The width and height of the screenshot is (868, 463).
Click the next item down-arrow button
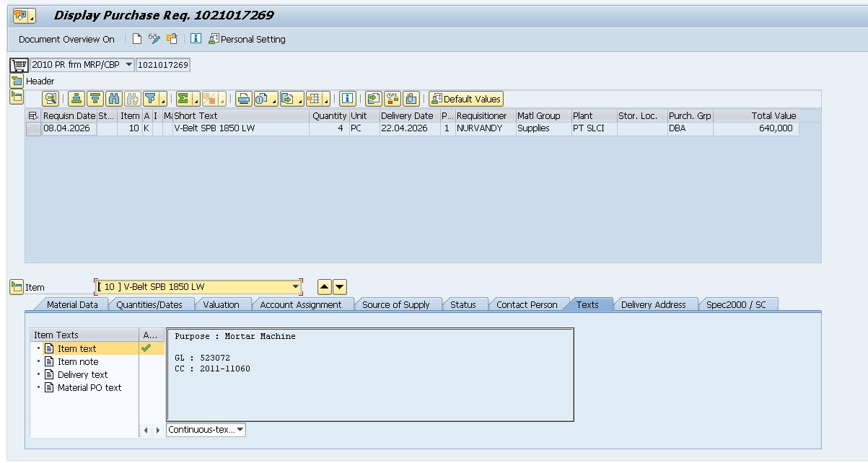pos(340,287)
